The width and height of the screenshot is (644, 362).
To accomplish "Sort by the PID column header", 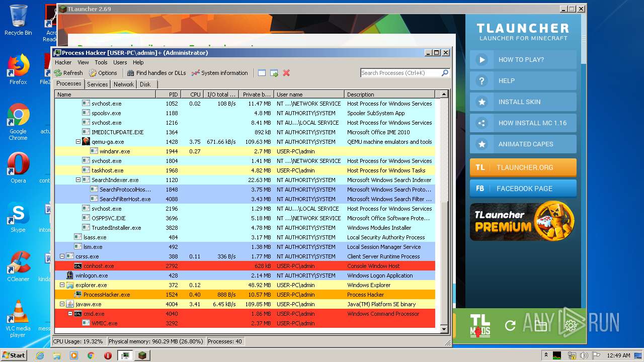I will [169, 95].
